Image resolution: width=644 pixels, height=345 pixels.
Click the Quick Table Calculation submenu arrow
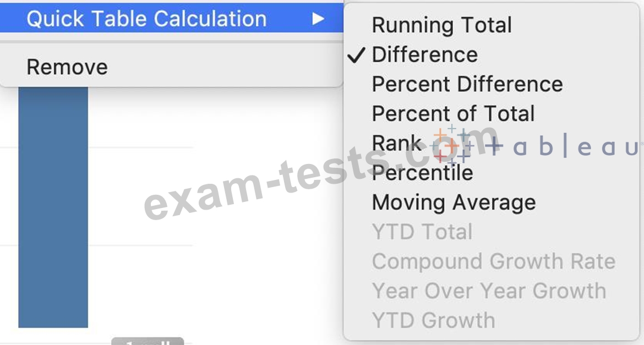(318, 19)
